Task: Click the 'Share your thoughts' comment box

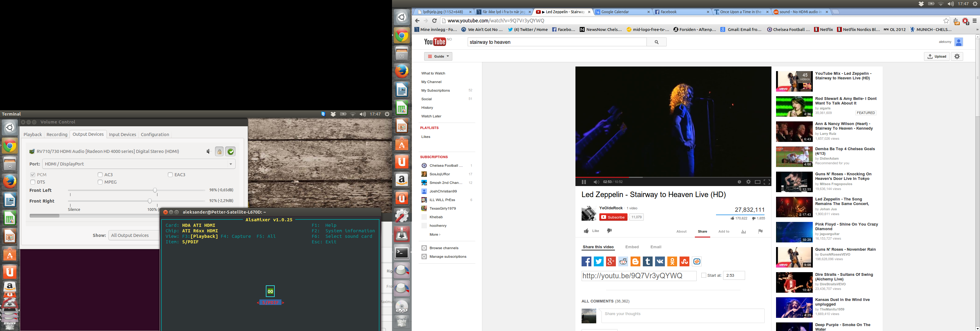Action: [683, 315]
